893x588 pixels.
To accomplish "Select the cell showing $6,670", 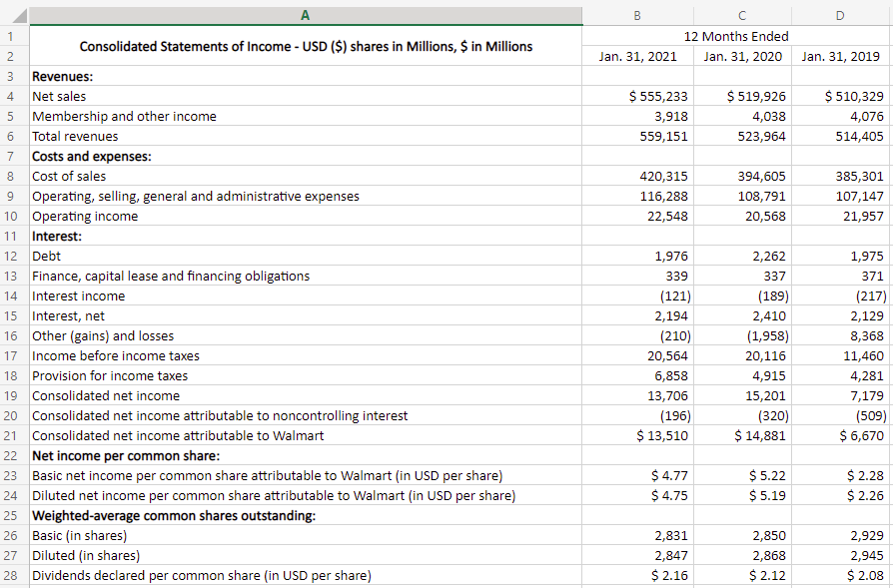I will coord(842,435).
